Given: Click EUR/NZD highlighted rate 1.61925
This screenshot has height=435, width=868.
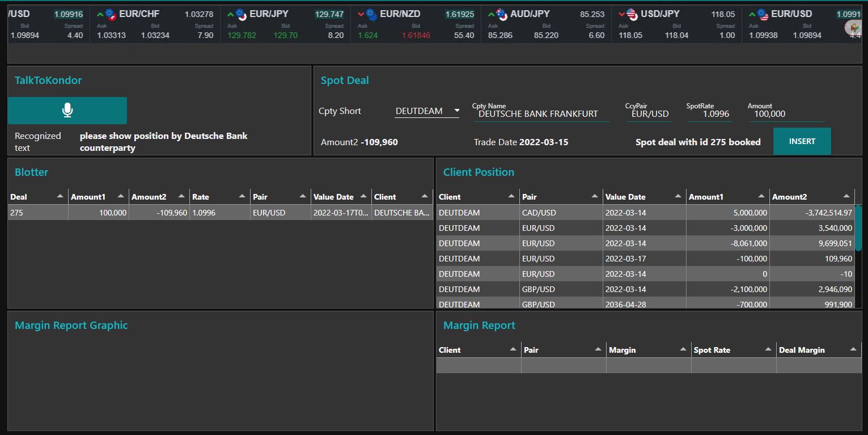Looking at the screenshot, I should pos(460,14).
